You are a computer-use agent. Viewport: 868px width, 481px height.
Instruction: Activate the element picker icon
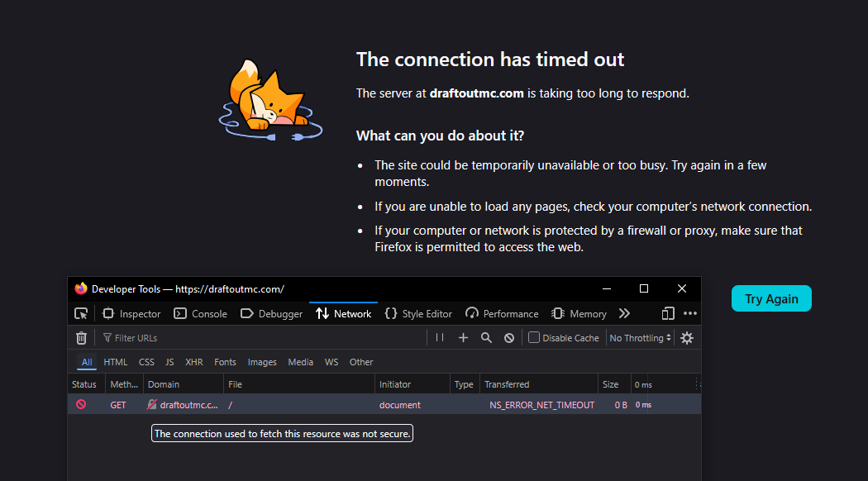[x=81, y=314]
